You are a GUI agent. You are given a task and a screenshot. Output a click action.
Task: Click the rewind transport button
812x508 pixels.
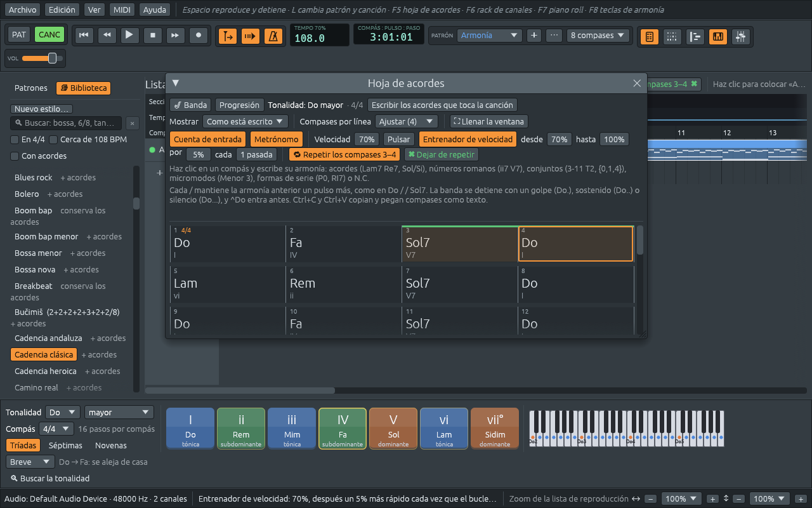coord(107,36)
